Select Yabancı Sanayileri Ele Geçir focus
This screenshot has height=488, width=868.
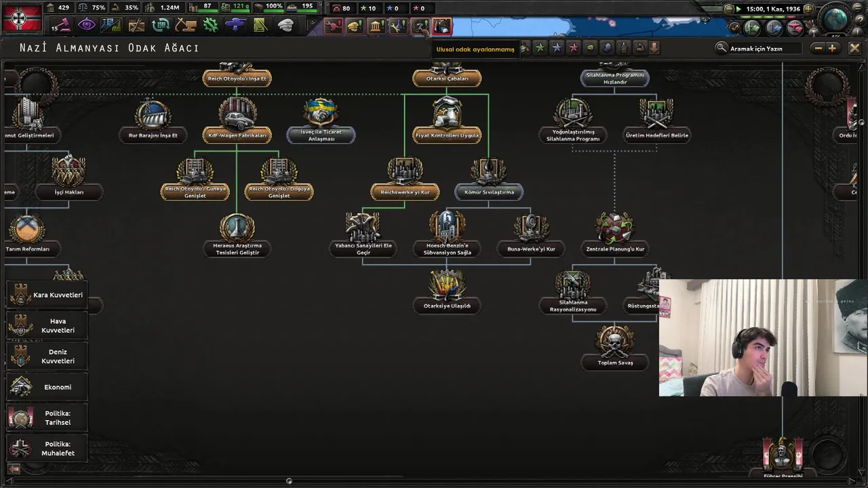coord(363,235)
